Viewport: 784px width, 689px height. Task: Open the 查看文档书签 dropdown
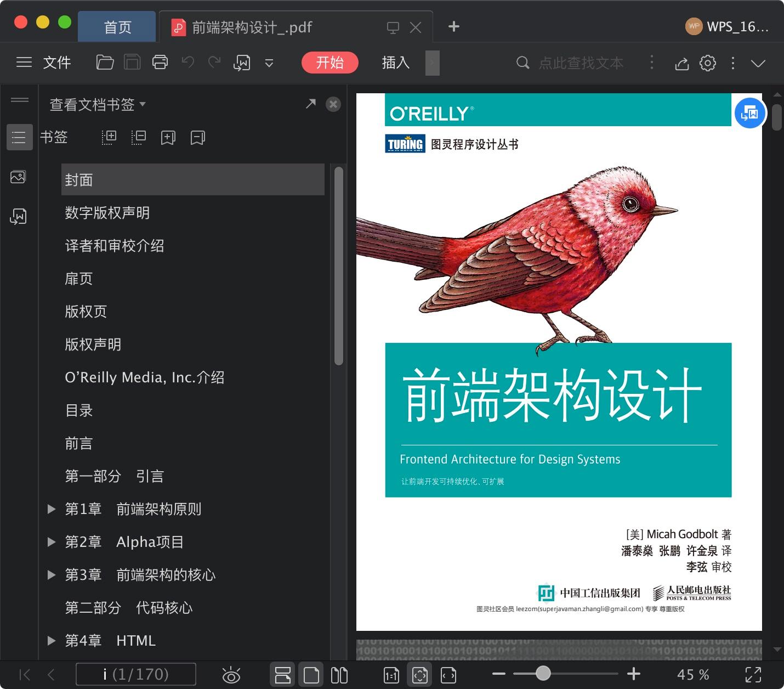pos(98,104)
